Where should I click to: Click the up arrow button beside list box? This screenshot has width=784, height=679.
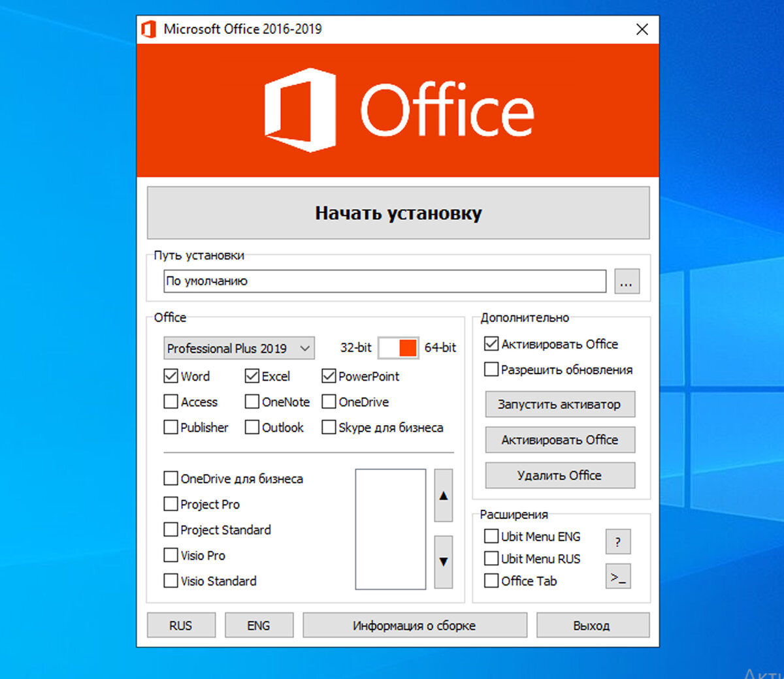tap(444, 496)
